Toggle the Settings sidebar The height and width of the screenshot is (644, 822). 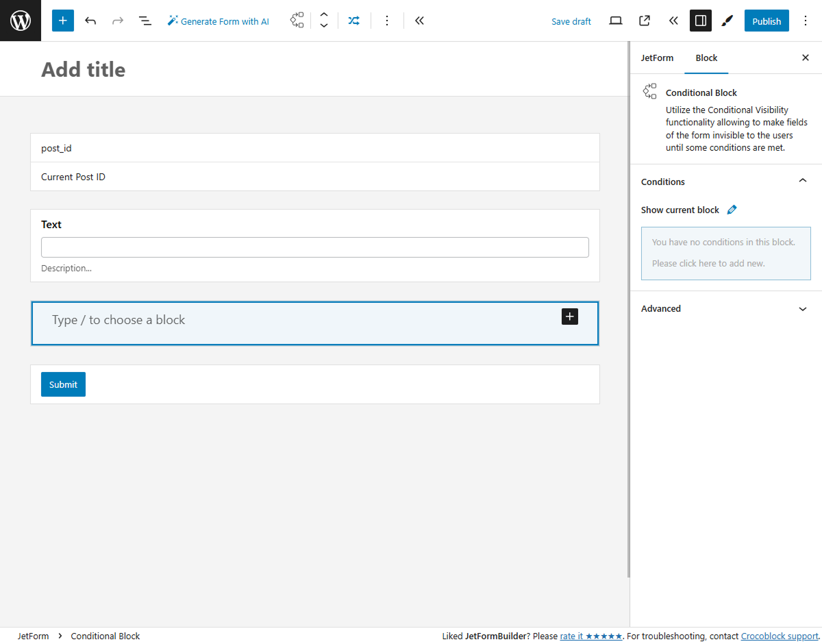click(700, 21)
